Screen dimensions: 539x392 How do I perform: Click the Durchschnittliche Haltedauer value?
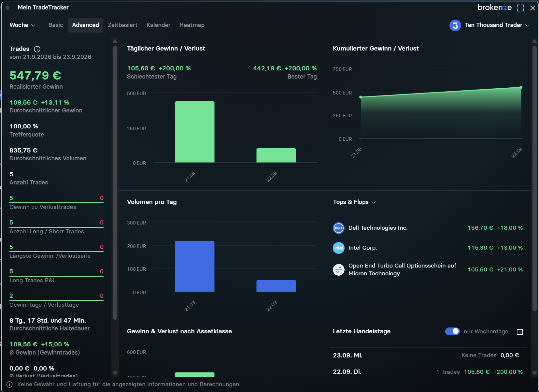click(x=48, y=321)
